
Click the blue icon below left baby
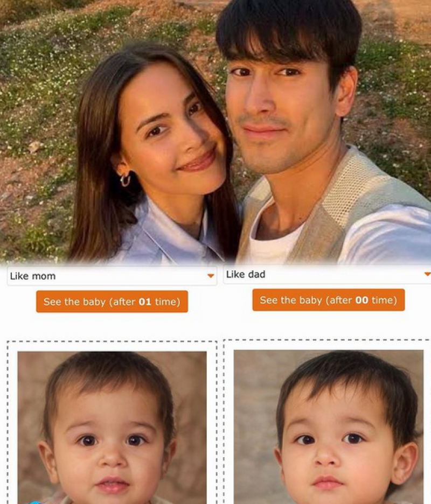tap(37, 502)
